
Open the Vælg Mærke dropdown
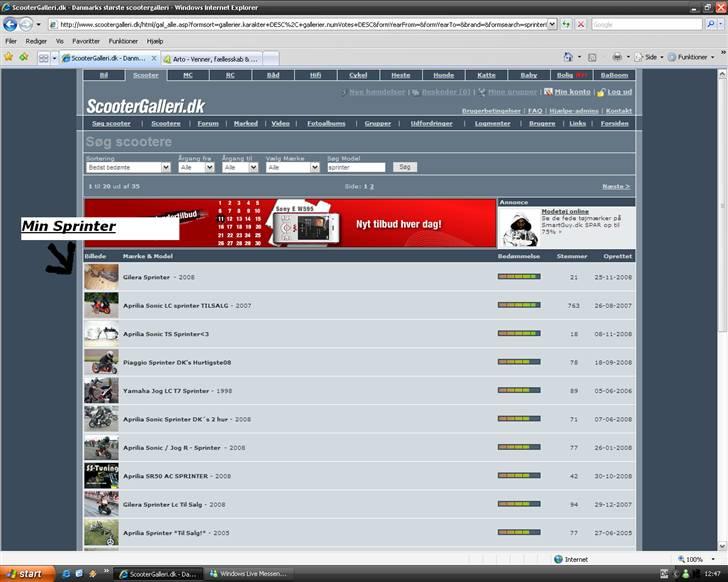[x=292, y=167]
